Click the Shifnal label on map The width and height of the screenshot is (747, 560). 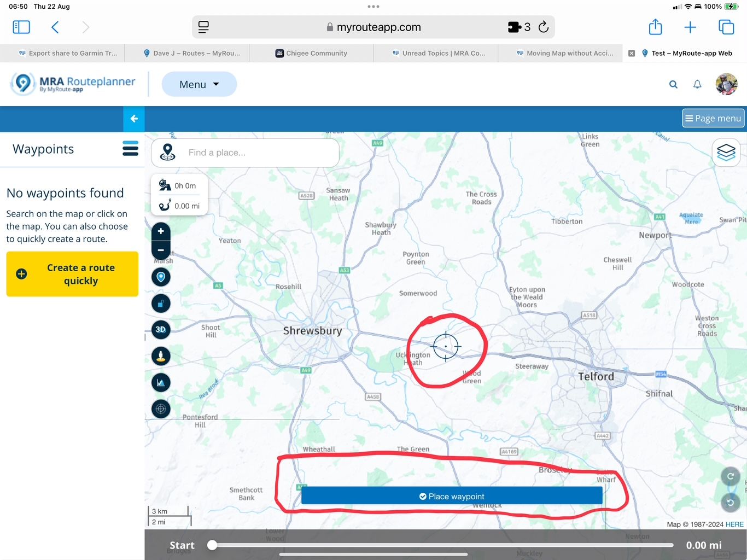(659, 394)
